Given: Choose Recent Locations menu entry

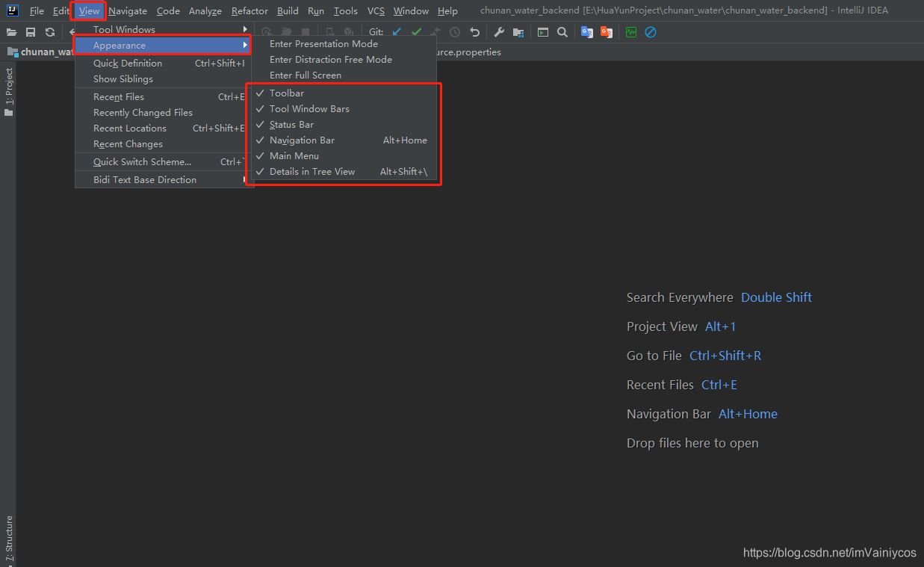Looking at the screenshot, I should tap(163, 128).
